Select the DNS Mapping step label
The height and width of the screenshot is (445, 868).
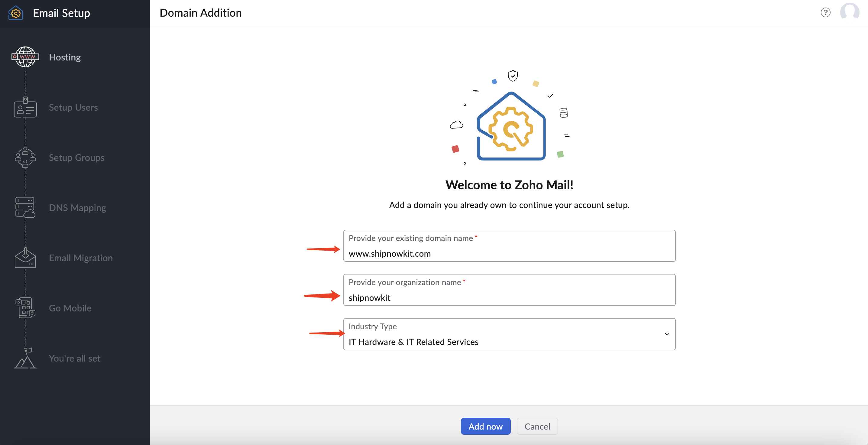point(77,208)
